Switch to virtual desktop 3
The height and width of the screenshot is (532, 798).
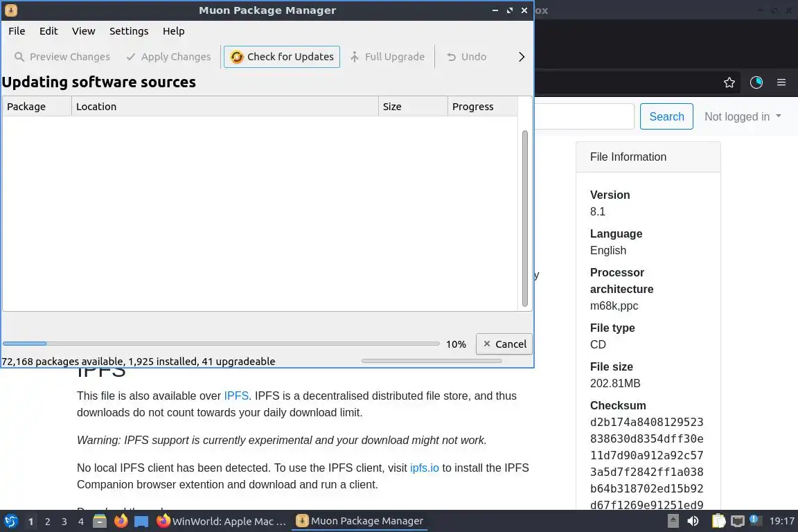coord(64,522)
